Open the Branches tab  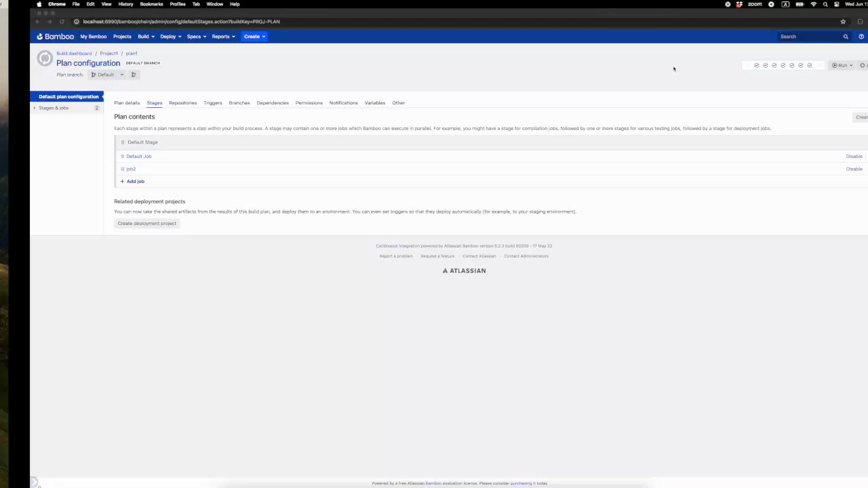pyautogui.click(x=239, y=103)
